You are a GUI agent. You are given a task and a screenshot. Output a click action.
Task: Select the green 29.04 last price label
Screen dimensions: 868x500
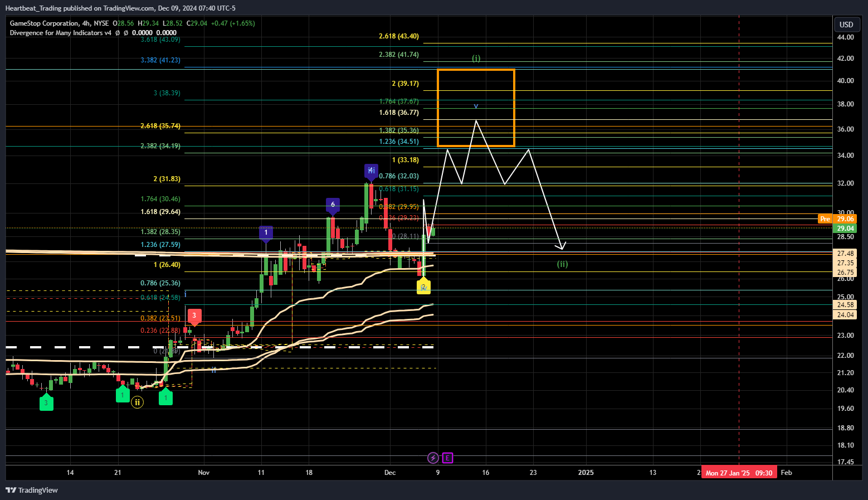tap(845, 229)
